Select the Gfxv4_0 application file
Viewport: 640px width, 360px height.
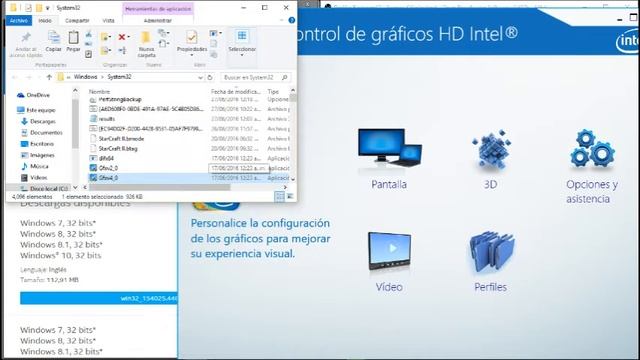click(189, 178)
